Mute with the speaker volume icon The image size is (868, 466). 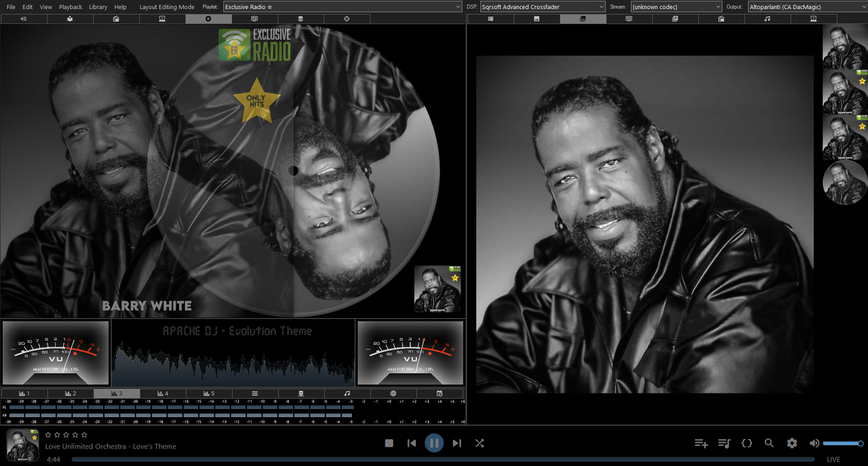[814, 443]
